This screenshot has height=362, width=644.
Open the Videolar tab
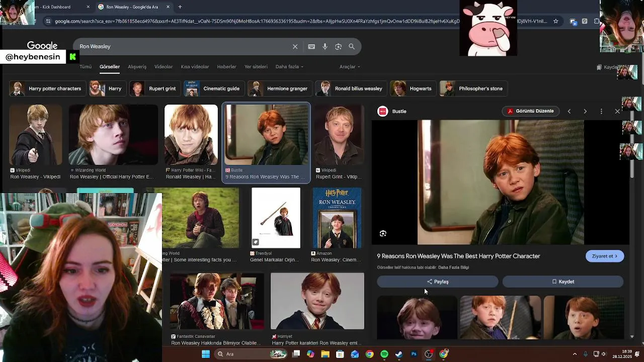click(164, 66)
